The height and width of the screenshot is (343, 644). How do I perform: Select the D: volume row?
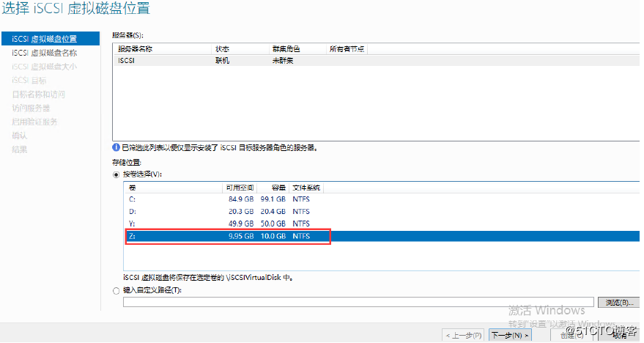(x=382, y=212)
